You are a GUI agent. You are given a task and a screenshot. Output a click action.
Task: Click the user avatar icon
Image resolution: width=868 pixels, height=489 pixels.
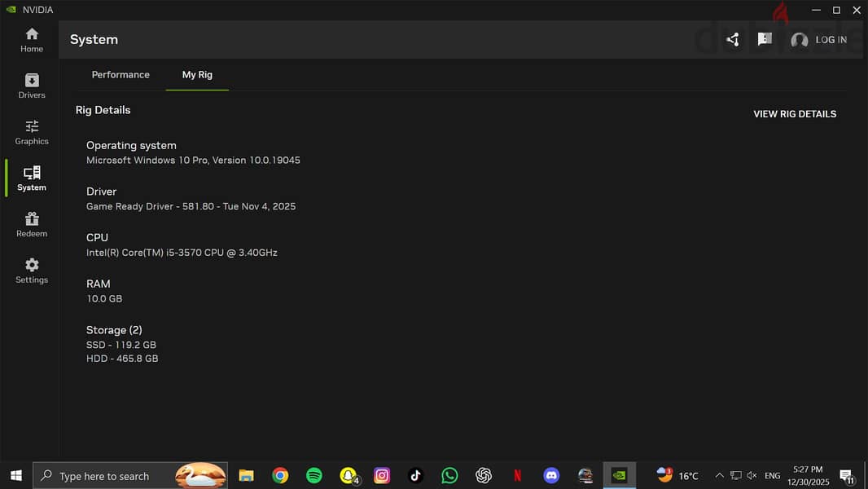[x=799, y=40]
